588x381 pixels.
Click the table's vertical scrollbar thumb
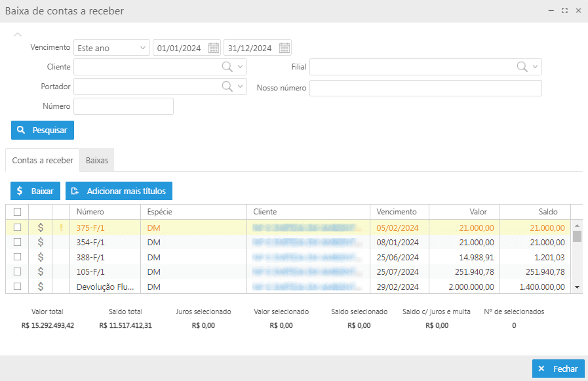577,236
